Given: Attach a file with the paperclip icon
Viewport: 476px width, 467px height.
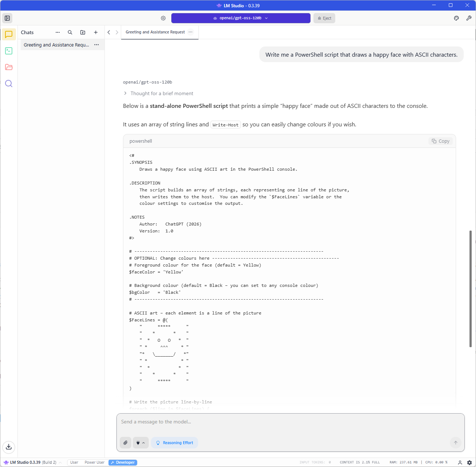Looking at the screenshot, I should pyautogui.click(x=126, y=443).
